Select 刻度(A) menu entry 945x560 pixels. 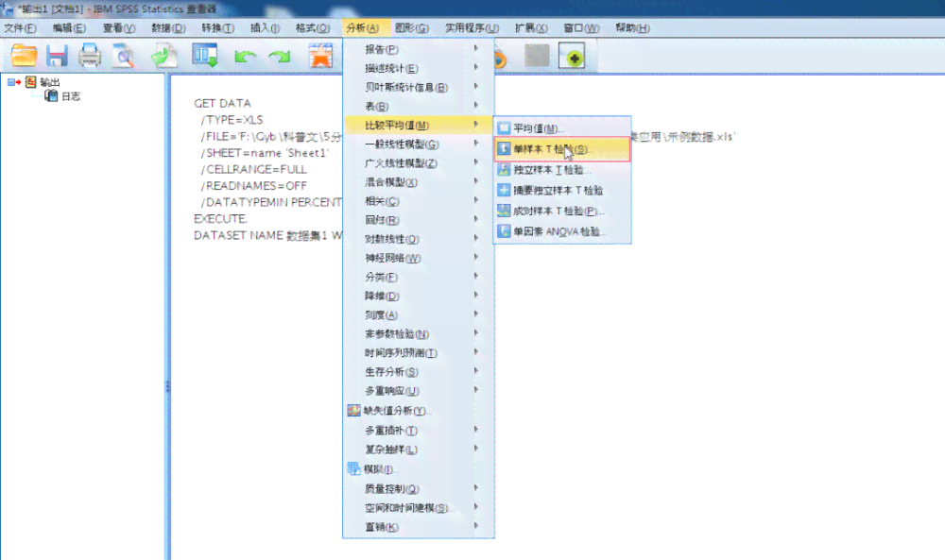click(419, 314)
